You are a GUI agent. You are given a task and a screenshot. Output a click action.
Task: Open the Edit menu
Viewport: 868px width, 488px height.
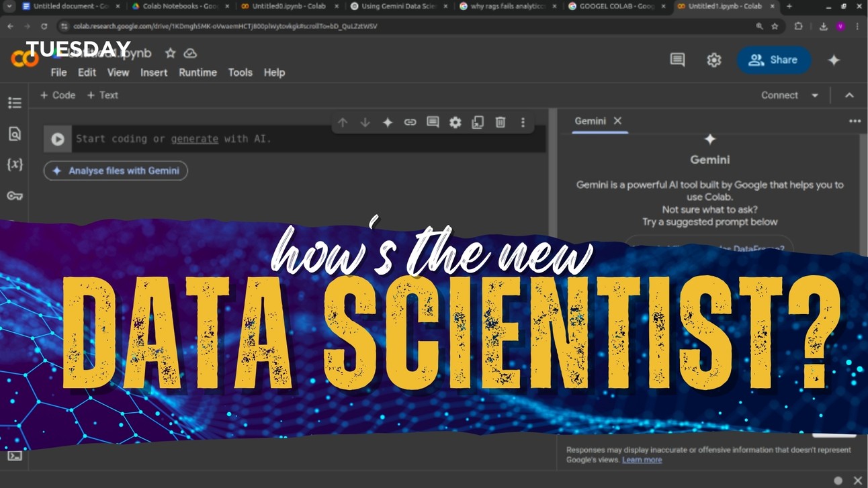click(x=87, y=72)
